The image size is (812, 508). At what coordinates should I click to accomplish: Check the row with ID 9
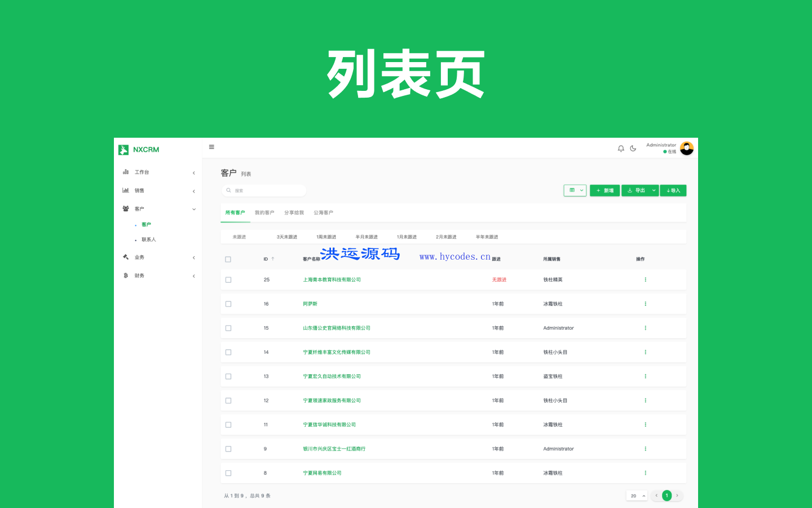click(228, 449)
